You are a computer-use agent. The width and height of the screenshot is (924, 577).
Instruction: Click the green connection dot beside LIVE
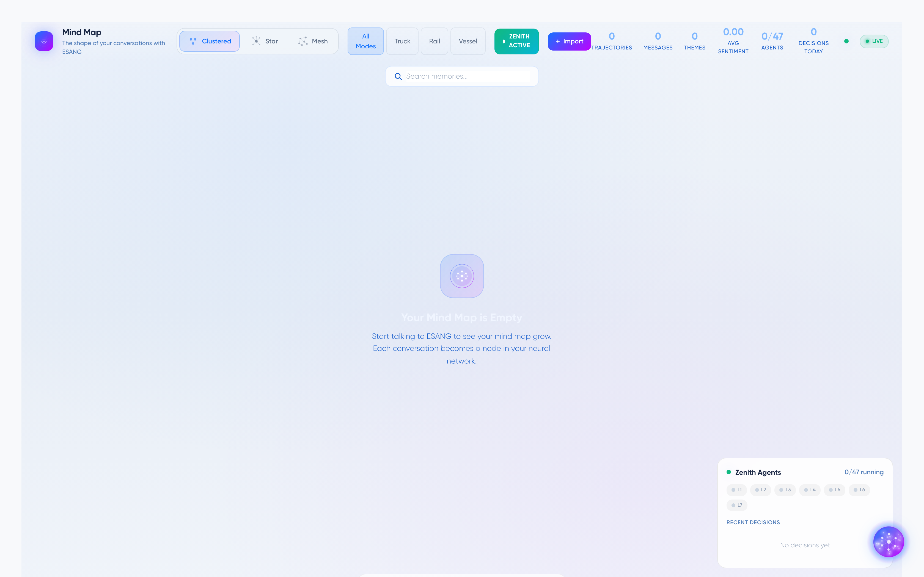coord(846,41)
